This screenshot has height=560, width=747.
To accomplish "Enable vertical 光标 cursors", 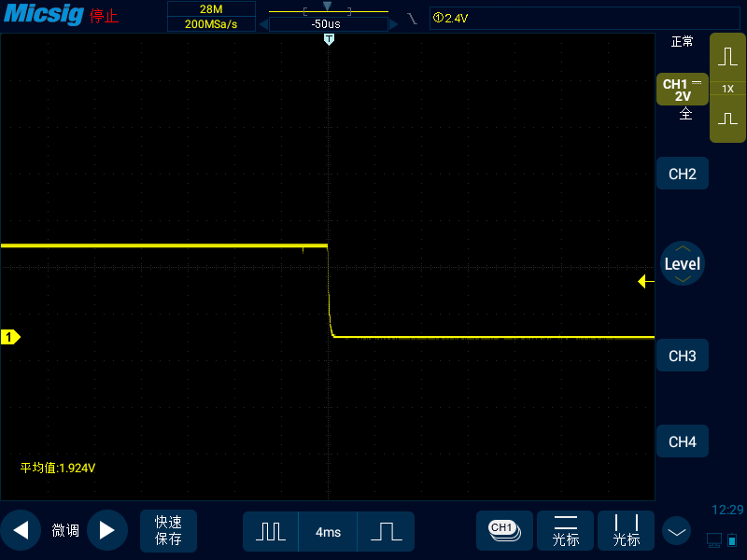I will (x=626, y=530).
